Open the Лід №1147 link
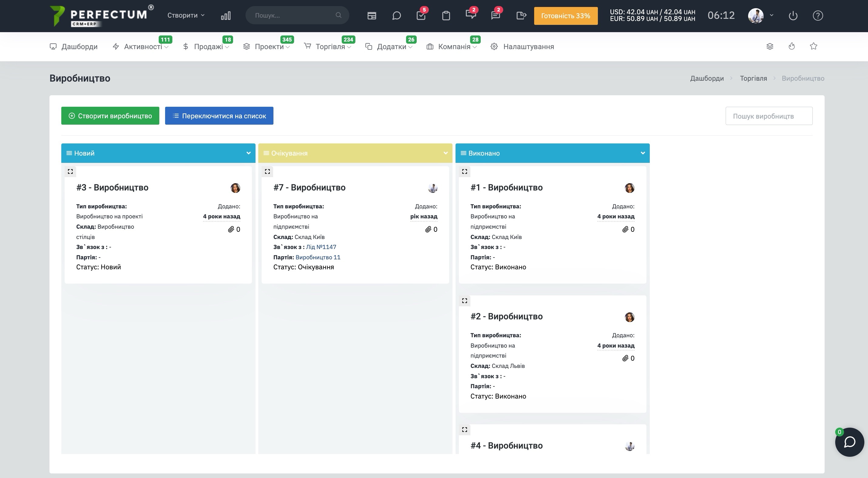Screen dimensions: 868x478 pos(321,247)
